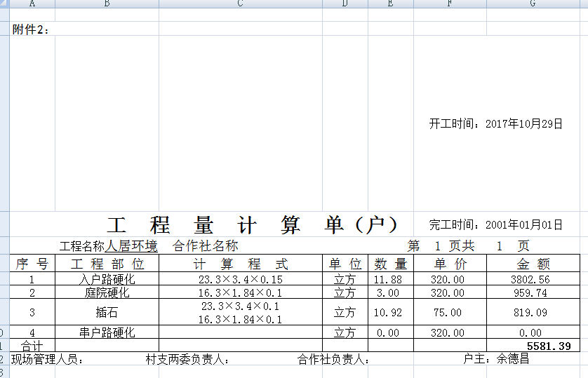Click 现场管理人员： label
588x378 pixels.
47,360
